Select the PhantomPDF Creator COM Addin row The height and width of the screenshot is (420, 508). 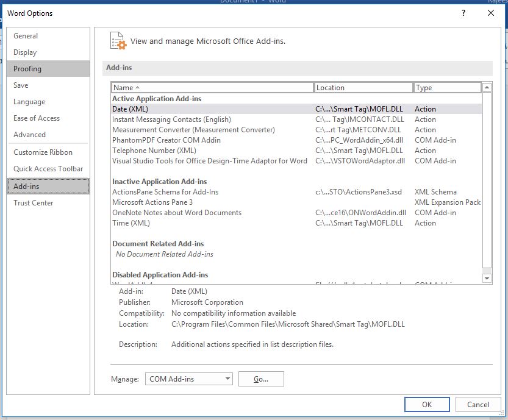pyautogui.click(x=166, y=140)
